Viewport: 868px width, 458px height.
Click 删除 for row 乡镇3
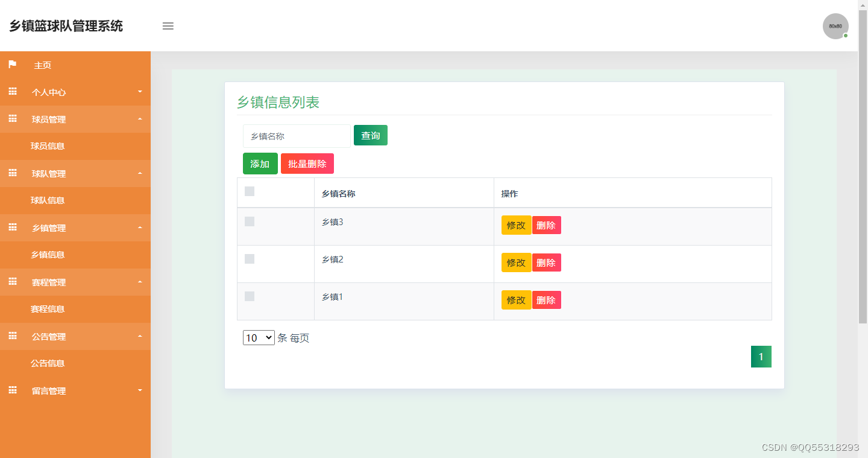coord(547,225)
